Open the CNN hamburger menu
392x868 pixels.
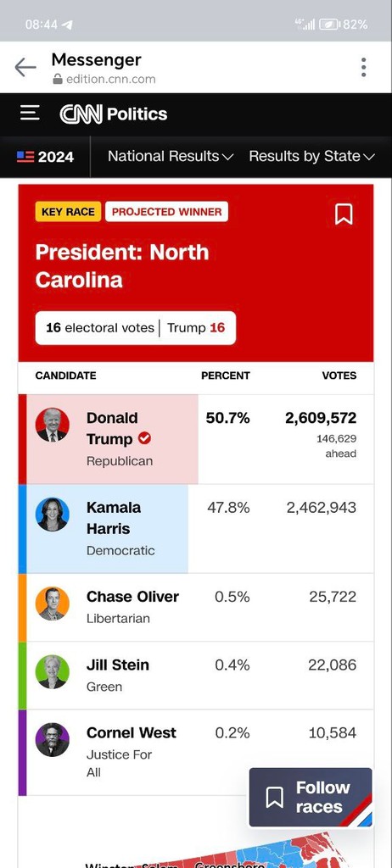[30, 114]
